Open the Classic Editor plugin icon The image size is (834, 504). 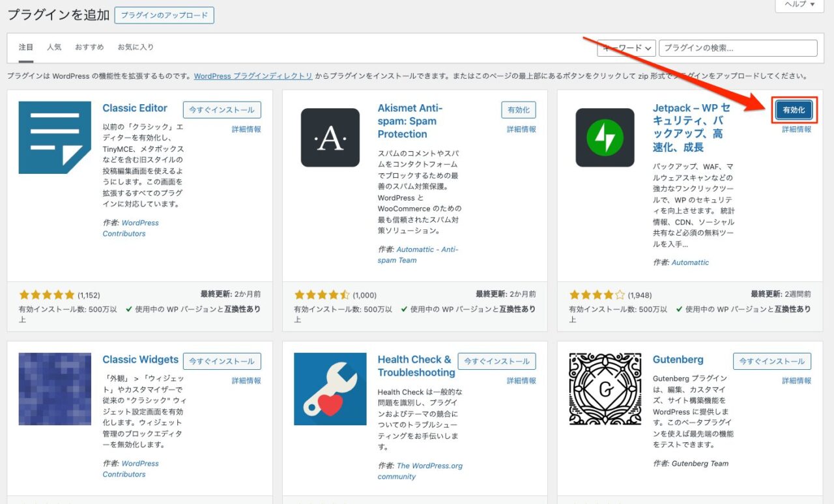[55, 137]
